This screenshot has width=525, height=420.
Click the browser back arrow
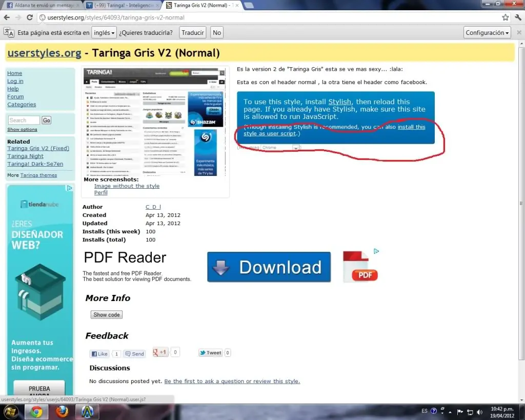(7, 17)
